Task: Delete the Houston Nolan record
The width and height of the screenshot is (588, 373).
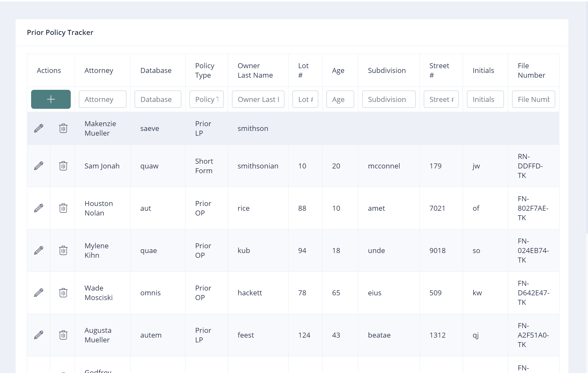Action: click(x=63, y=208)
